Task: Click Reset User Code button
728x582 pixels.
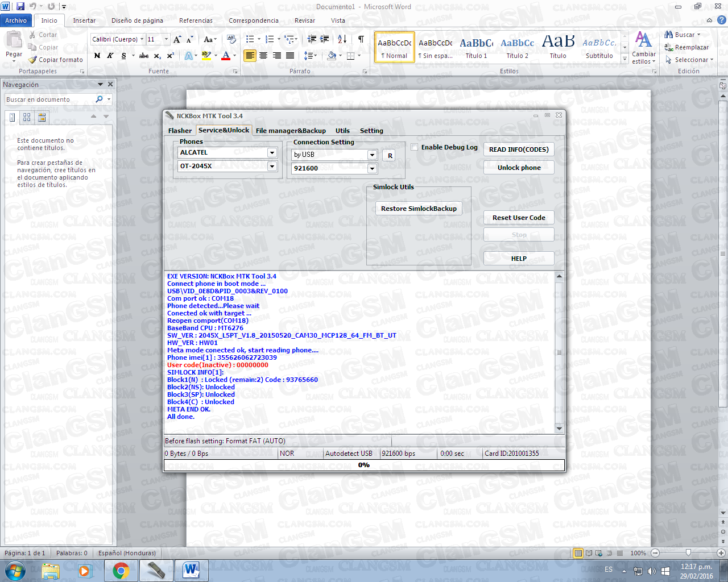Action: click(519, 218)
